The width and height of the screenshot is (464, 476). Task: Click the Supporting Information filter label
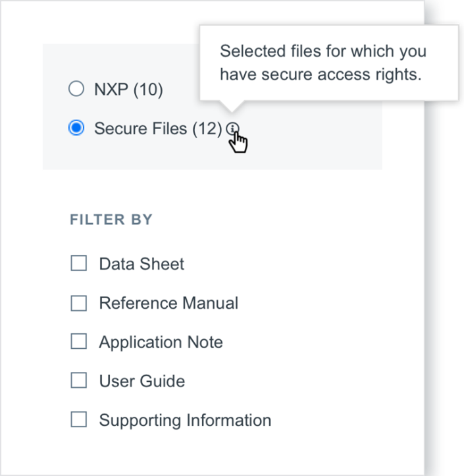pyautogui.click(x=185, y=421)
